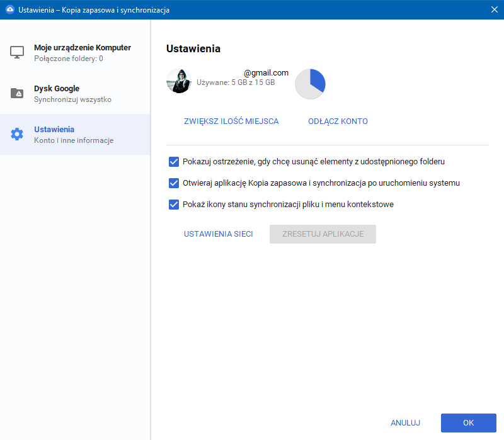
Task: Click the ZRESETUJ APLIKACJE button
Action: click(323, 234)
